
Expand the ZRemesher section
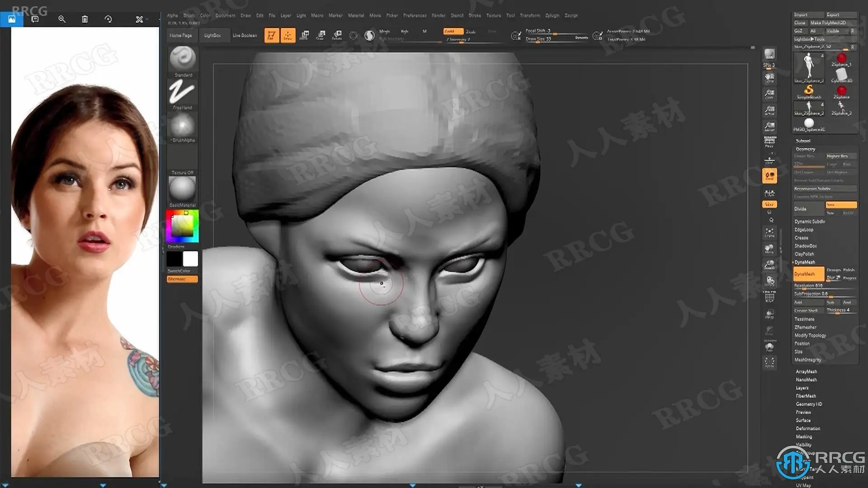(805, 327)
